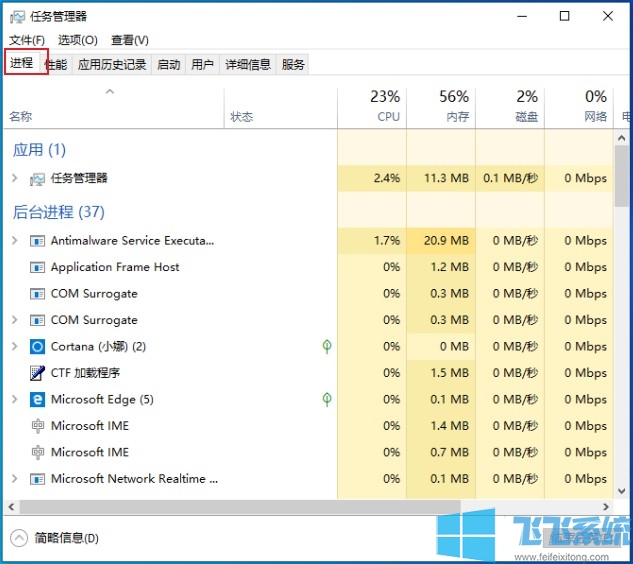Select the 进程 tab
The image size is (633, 564).
tap(22, 63)
